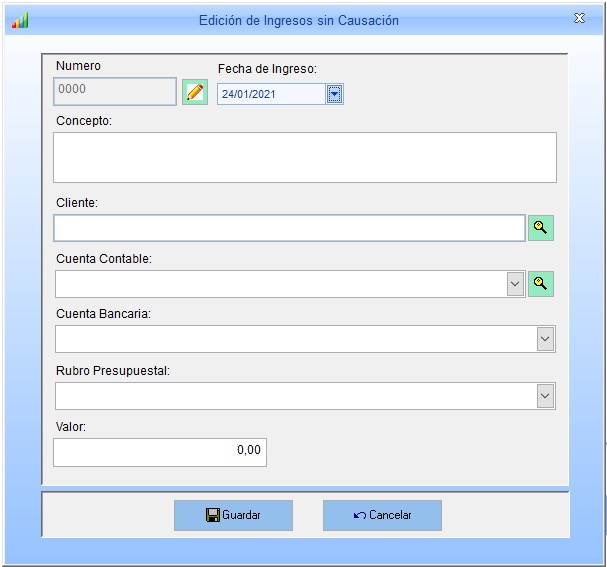Expand the Cuenta Contable dropdown arrow

coord(515,284)
